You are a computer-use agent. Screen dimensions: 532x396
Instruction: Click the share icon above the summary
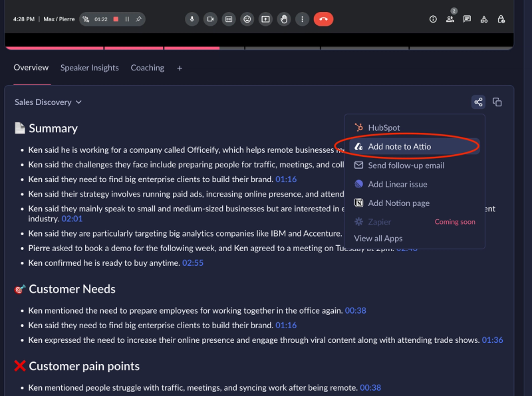click(x=478, y=102)
